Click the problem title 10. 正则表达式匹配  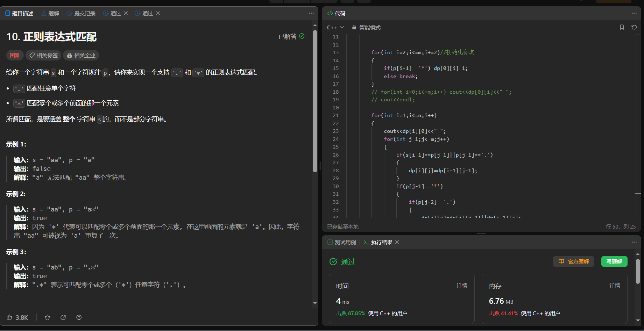[52, 37]
